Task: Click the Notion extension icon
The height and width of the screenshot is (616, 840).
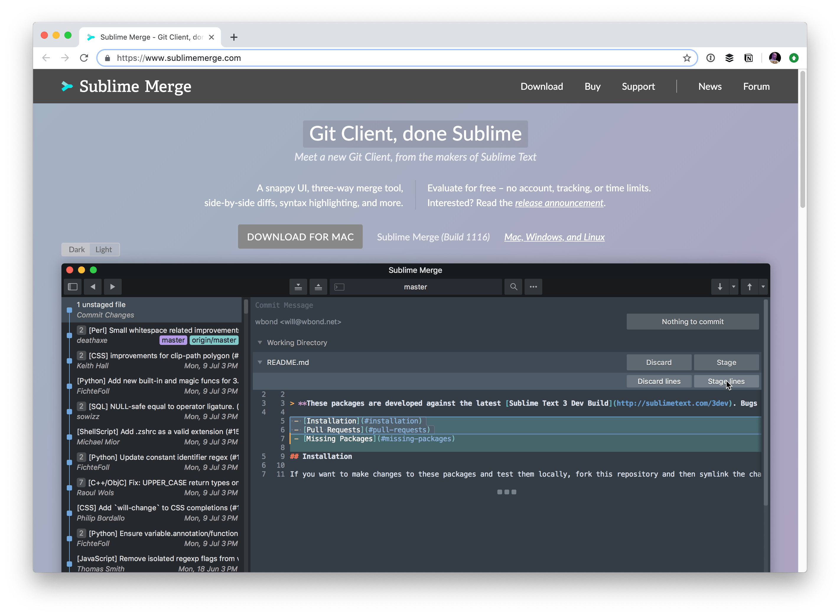Action: click(x=748, y=58)
